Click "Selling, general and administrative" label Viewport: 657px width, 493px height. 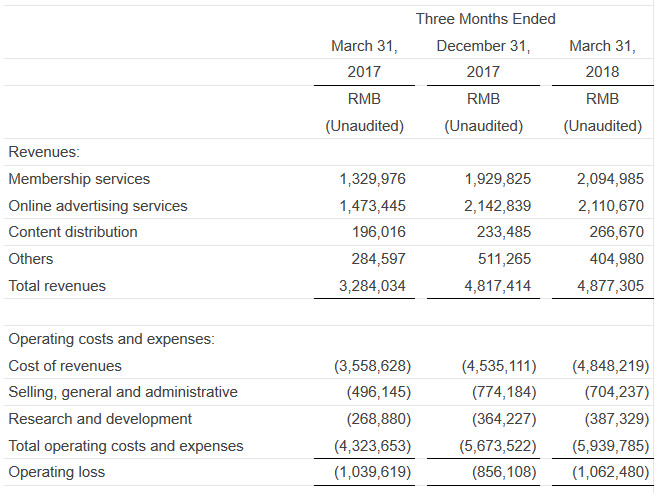click(x=123, y=392)
